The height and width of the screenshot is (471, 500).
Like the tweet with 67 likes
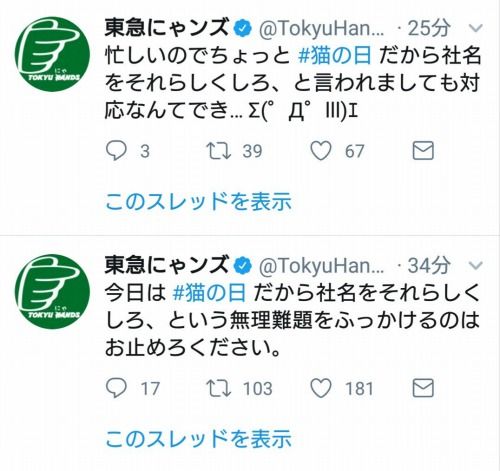pos(321,151)
